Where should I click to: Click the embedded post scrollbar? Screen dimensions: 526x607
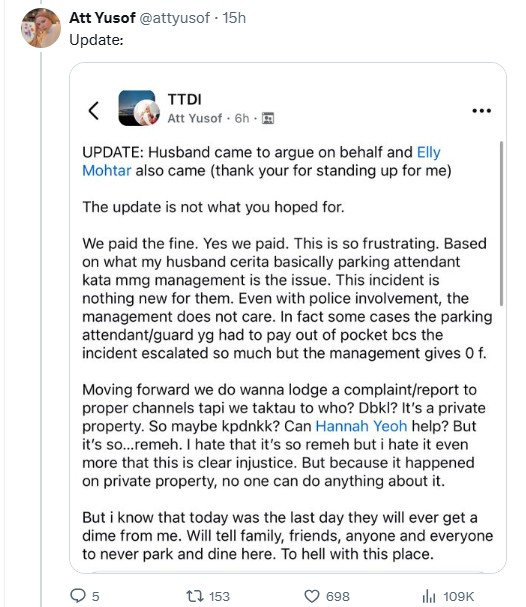pyautogui.click(x=501, y=224)
